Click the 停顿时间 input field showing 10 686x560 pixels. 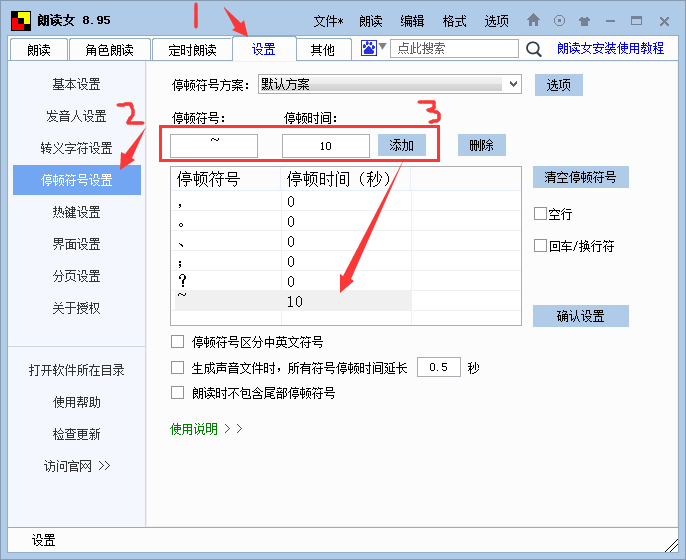[326, 146]
